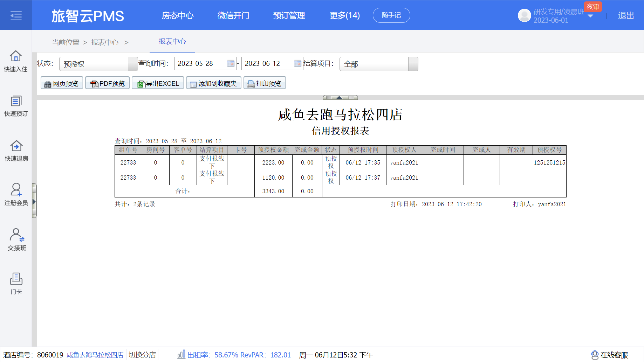The width and height of the screenshot is (644, 362).
Task: Click the 随手记 notes button
Action: [391, 15]
